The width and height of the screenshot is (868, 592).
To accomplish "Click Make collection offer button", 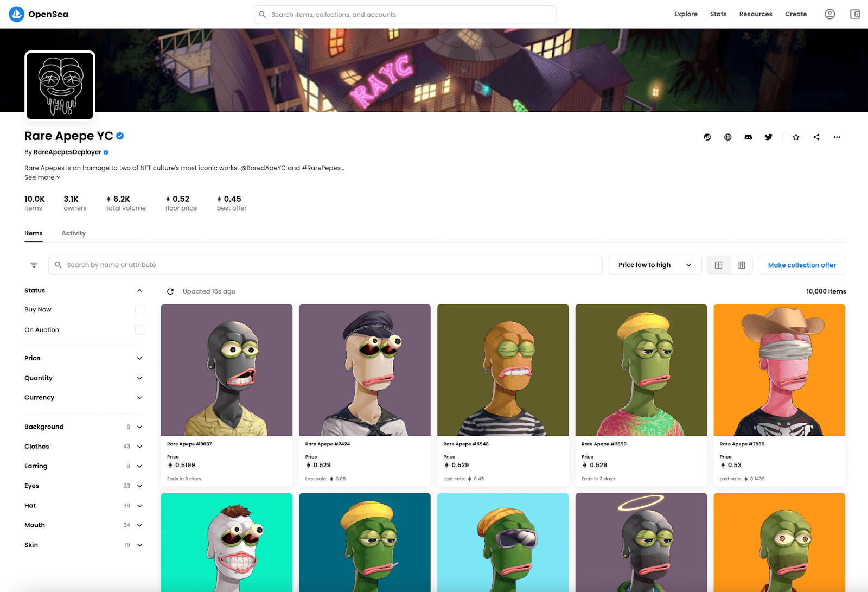I will pyautogui.click(x=802, y=265).
